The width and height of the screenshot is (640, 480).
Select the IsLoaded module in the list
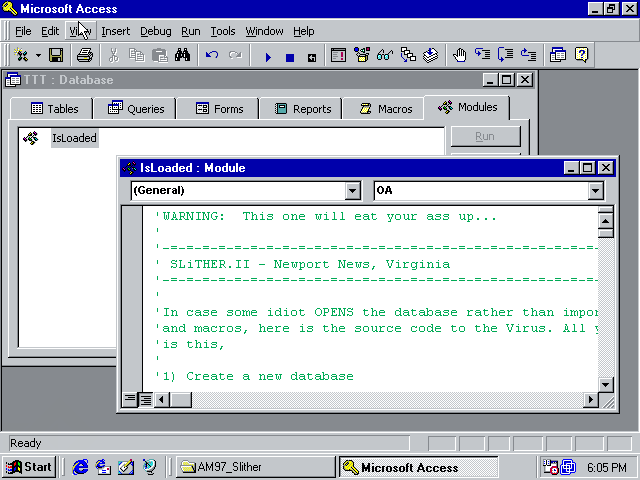(74, 138)
